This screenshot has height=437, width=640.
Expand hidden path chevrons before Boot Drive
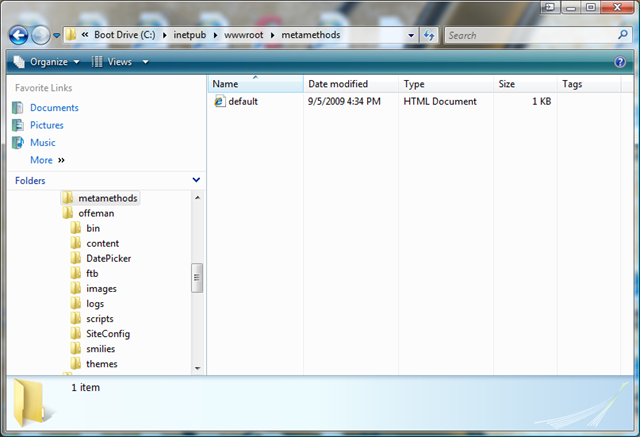(84, 35)
